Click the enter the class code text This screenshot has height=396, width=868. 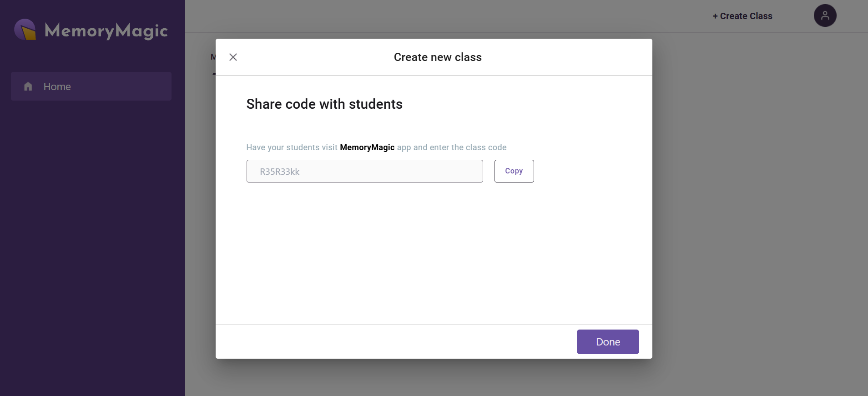[x=468, y=147]
